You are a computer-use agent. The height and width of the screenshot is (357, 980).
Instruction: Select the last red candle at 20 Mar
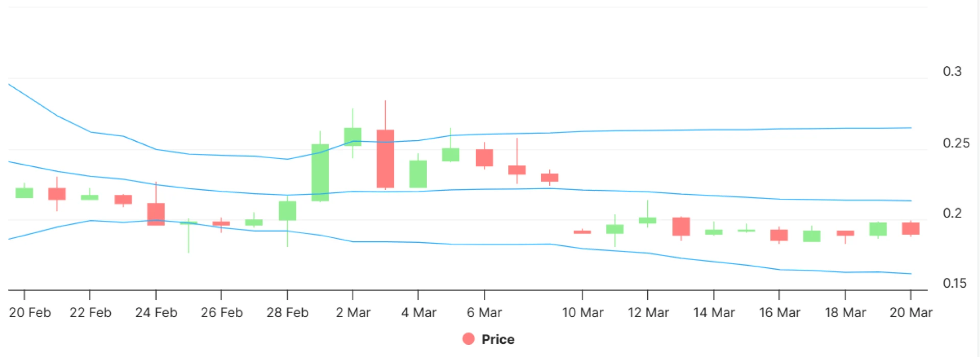tap(911, 228)
